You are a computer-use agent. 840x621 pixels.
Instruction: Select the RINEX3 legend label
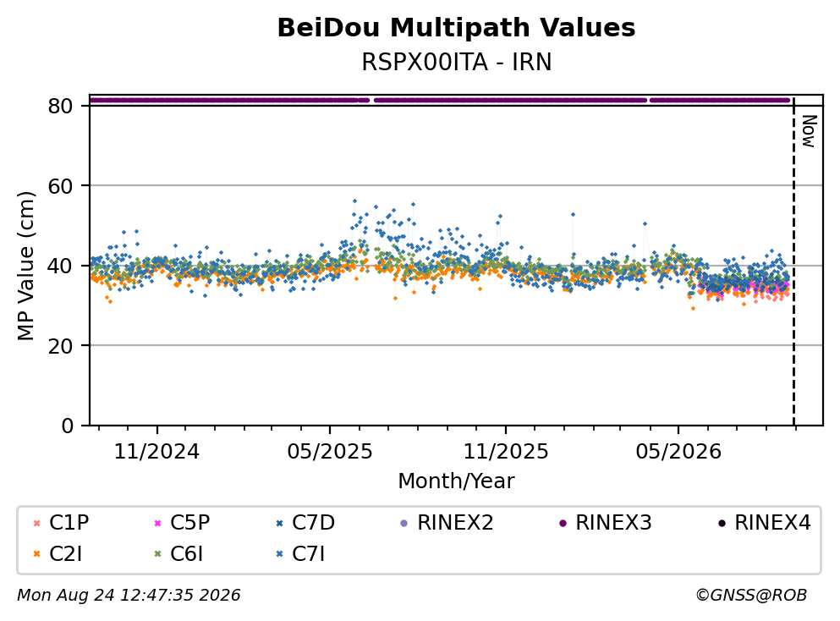(614, 522)
